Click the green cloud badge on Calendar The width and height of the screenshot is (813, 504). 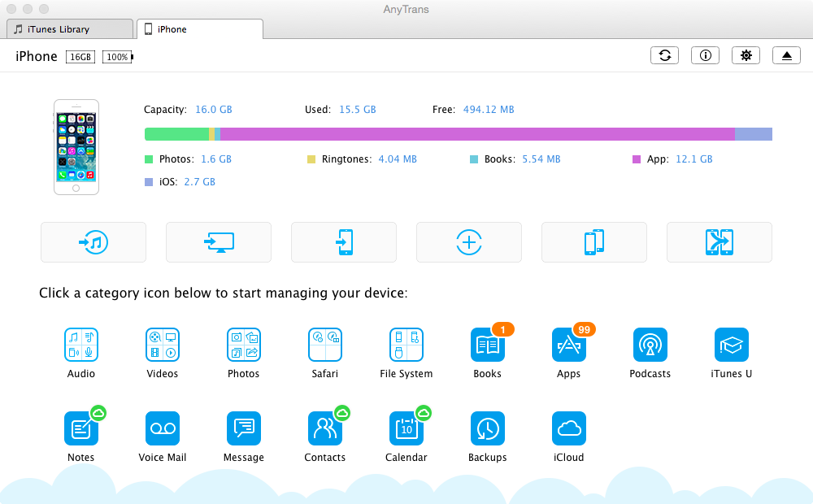[424, 413]
